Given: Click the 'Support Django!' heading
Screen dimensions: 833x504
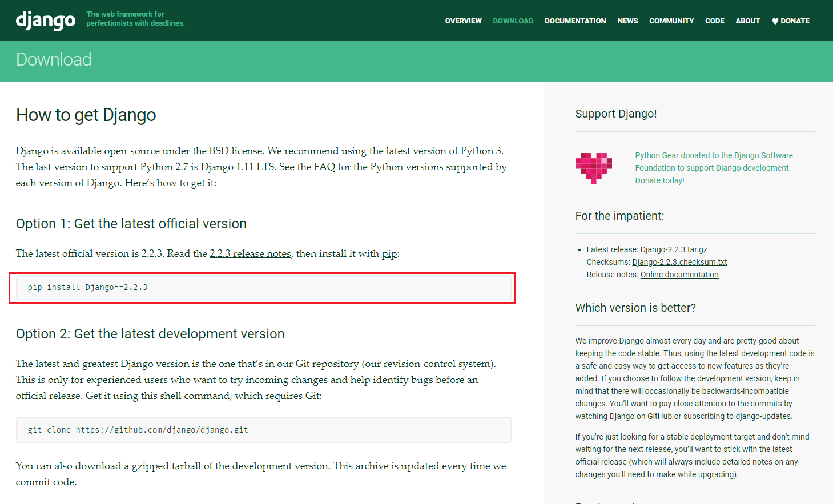Looking at the screenshot, I should click(616, 114).
